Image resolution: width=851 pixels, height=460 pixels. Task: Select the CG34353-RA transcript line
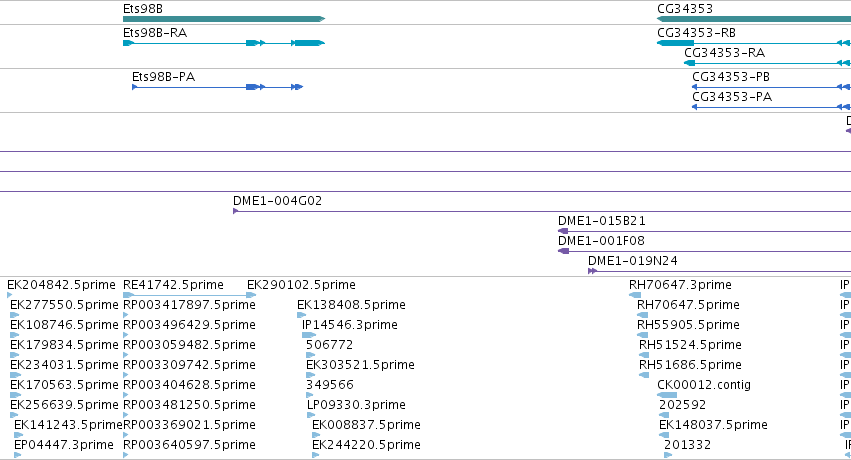point(767,63)
